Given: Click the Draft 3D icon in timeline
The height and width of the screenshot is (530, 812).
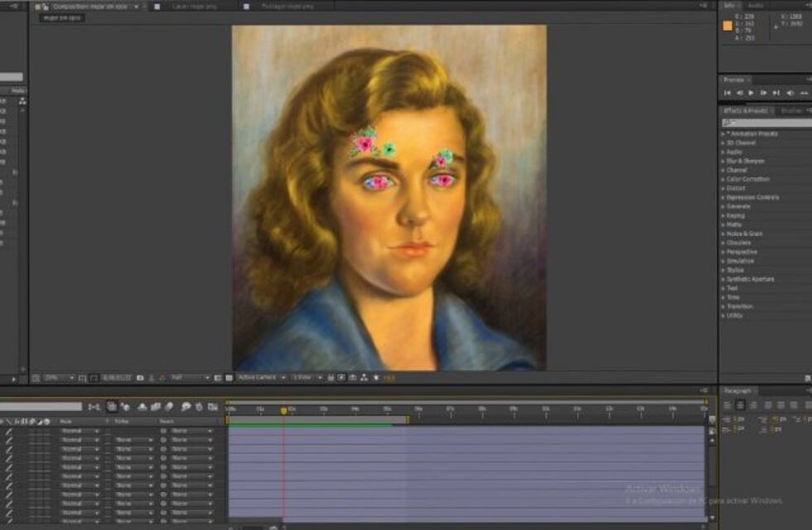Looking at the screenshot, I should 124,407.
